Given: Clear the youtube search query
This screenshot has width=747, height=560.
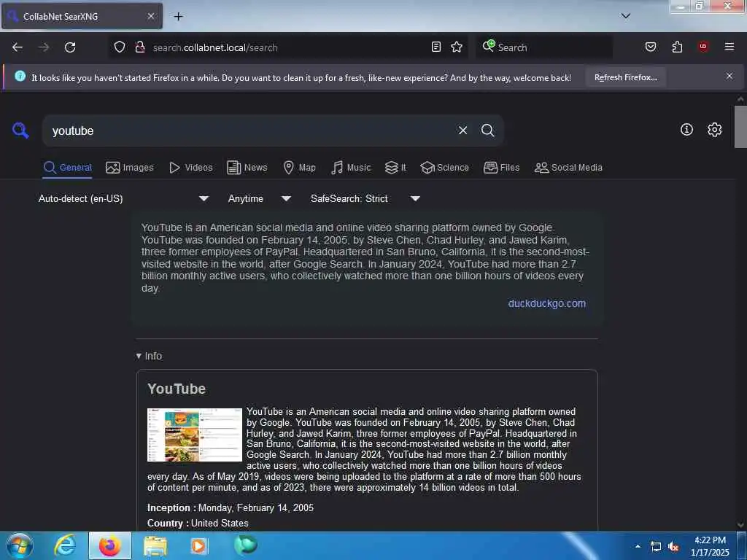Looking at the screenshot, I should 462,131.
